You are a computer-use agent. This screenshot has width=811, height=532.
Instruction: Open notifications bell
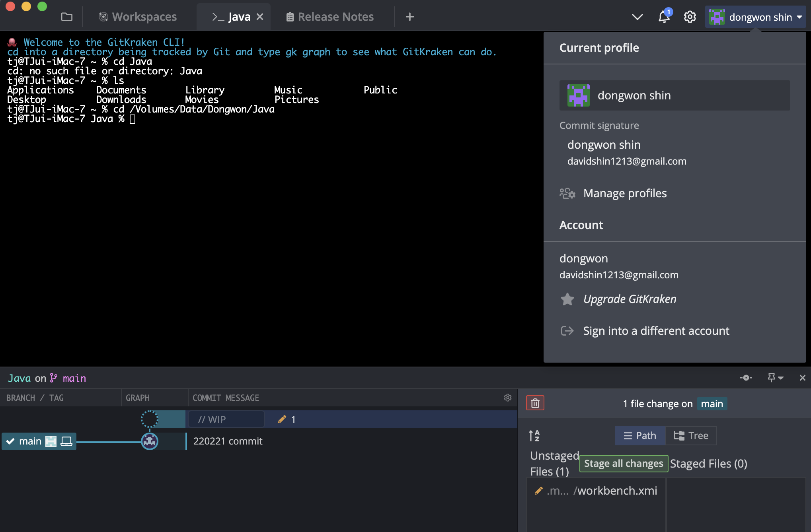click(664, 16)
